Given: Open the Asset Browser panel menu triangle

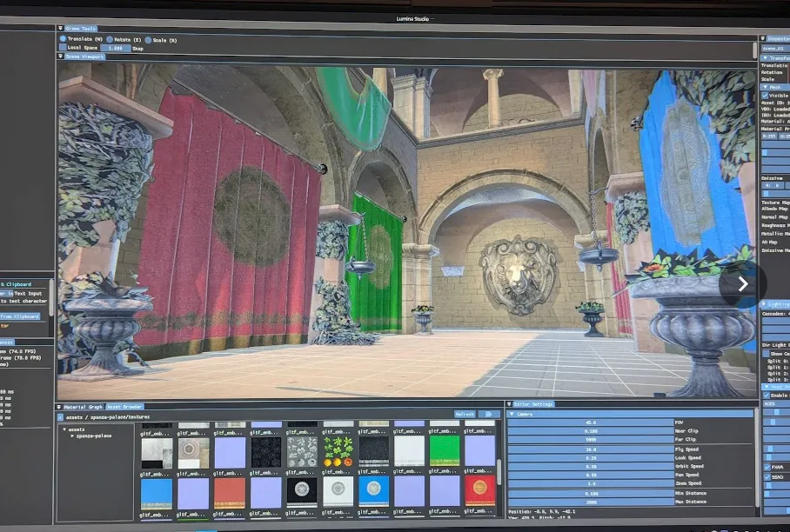Looking at the screenshot, I should click(x=59, y=407).
